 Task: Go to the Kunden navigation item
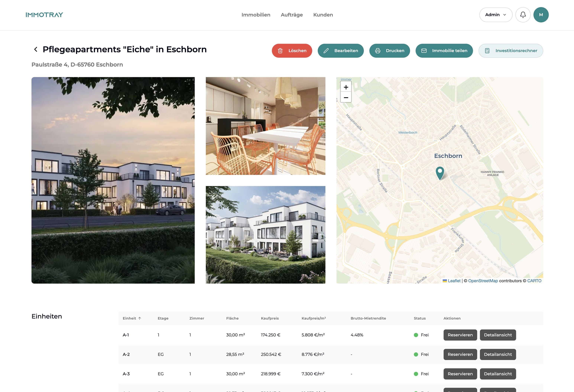323,15
